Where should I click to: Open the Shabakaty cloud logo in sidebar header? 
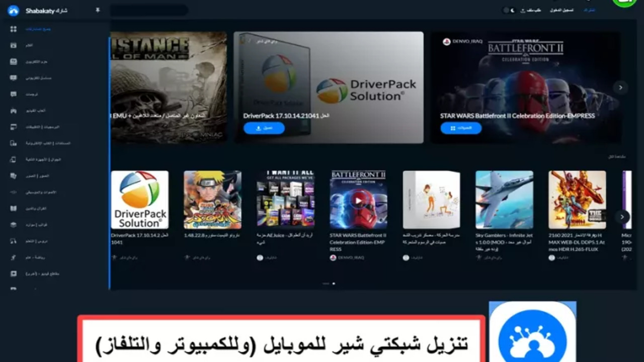point(14,10)
